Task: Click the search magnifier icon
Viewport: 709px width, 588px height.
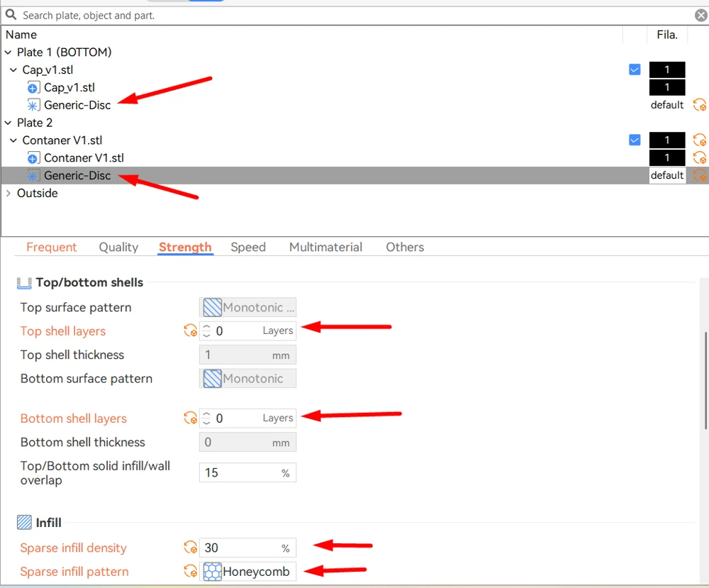Action: 11,15
